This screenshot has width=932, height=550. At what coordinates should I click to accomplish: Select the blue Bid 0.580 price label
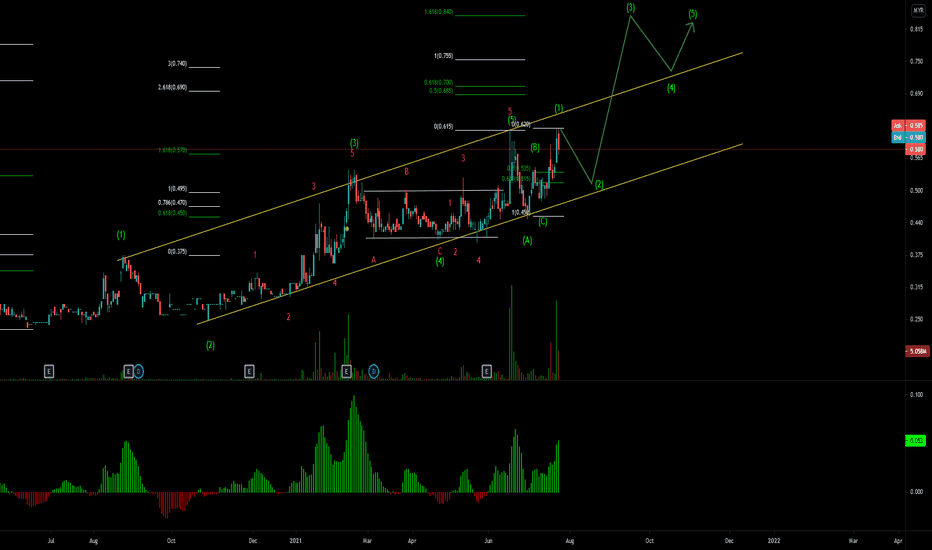click(908, 137)
